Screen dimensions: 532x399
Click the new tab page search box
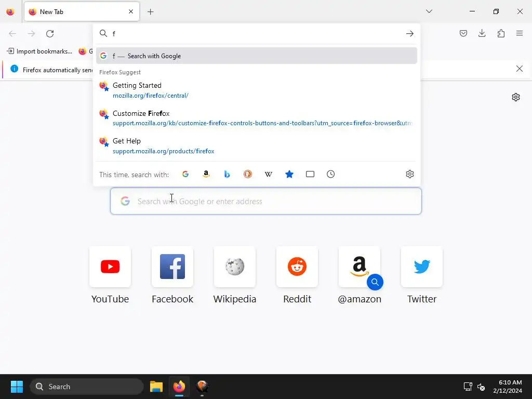pyautogui.click(x=266, y=201)
